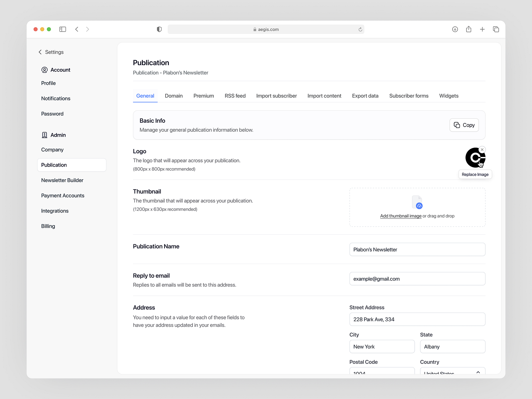Click the X icon to remove the logo
Viewport: 532px width, 399px height.
tap(482, 149)
